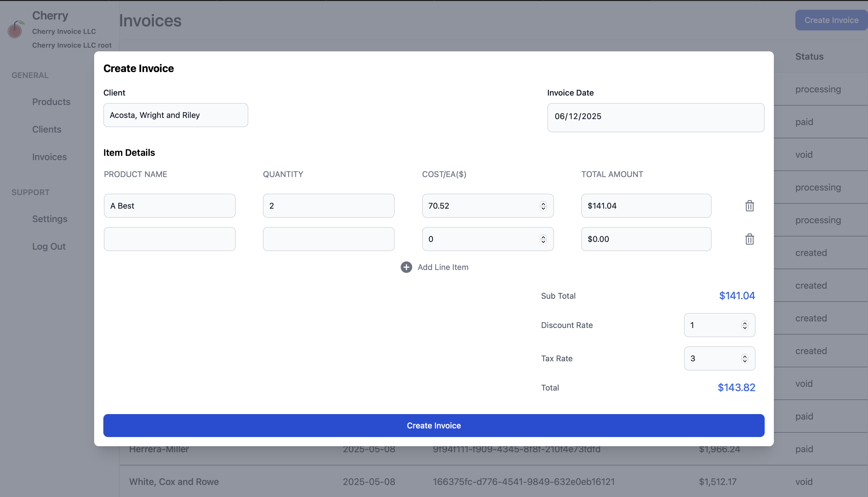Click the Status column header
The height and width of the screenshot is (497, 868).
pyautogui.click(x=809, y=57)
